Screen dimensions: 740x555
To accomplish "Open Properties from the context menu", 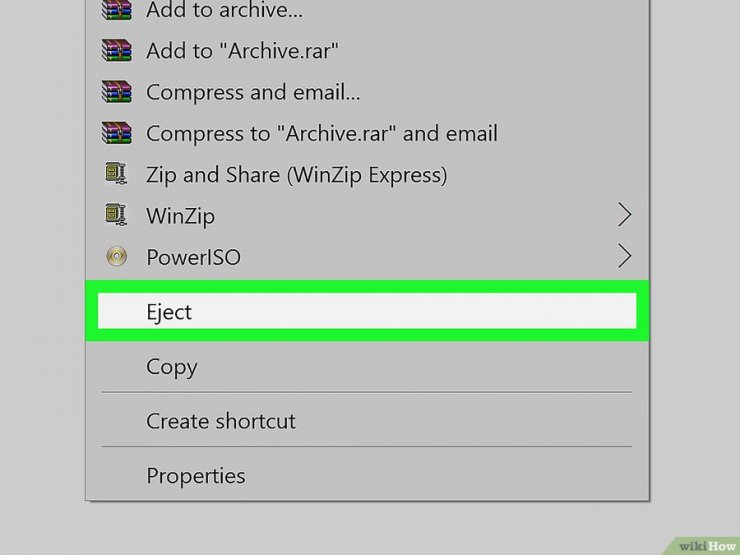I will click(367, 475).
